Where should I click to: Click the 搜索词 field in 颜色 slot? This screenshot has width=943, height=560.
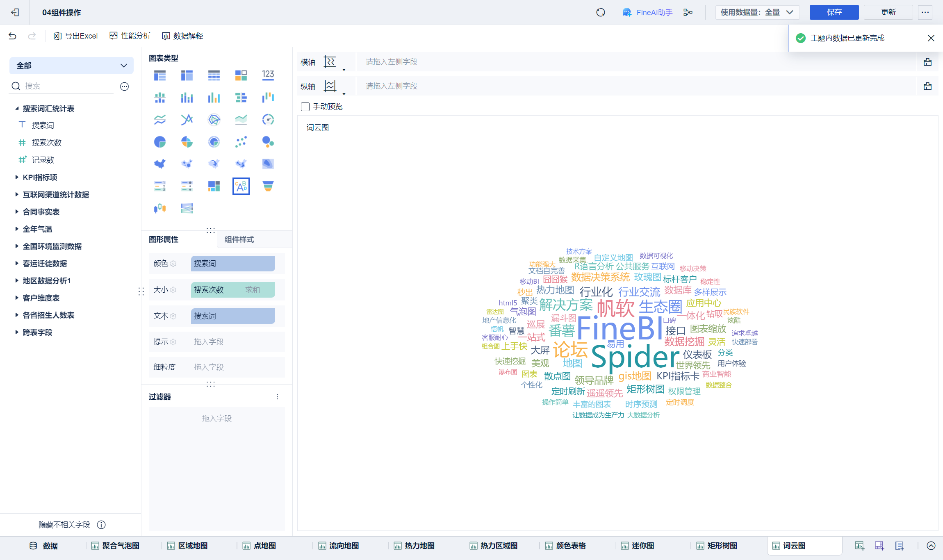(232, 264)
